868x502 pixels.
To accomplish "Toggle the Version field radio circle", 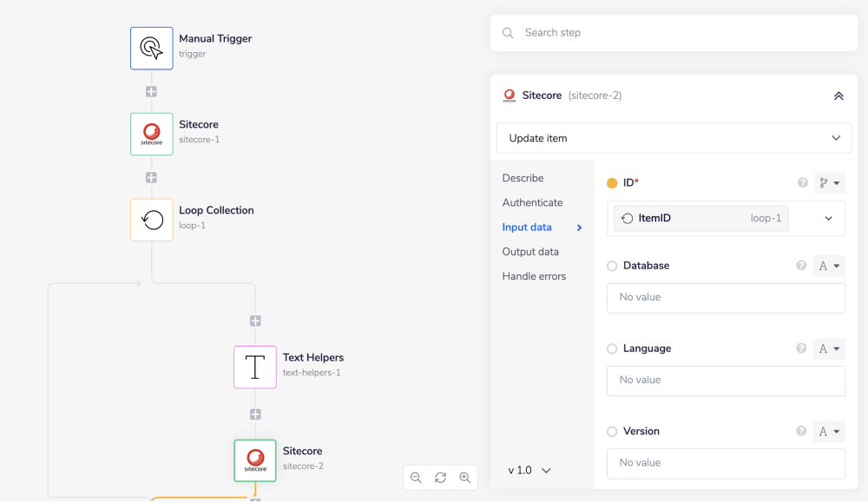I will pos(612,432).
